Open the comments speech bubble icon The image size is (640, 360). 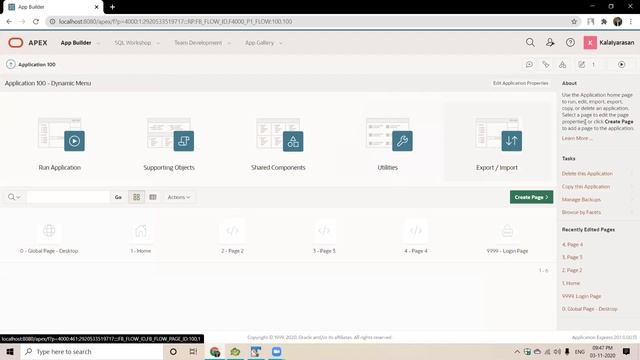[529, 64]
